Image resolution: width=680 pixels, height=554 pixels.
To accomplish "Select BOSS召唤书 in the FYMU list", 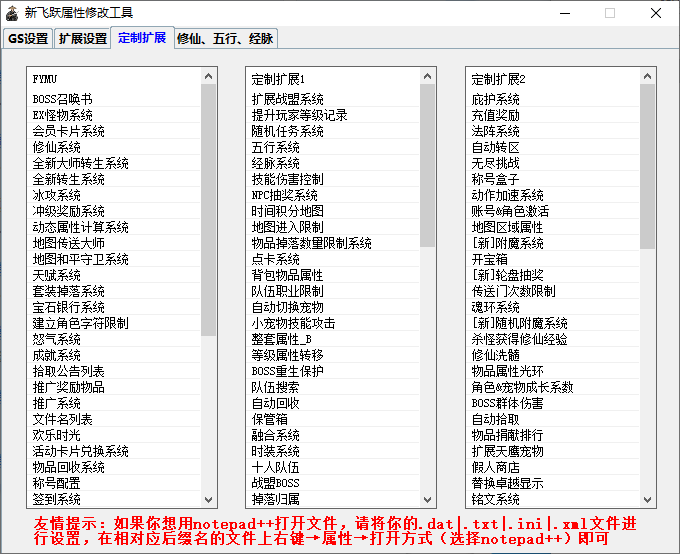I will (x=62, y=99).
